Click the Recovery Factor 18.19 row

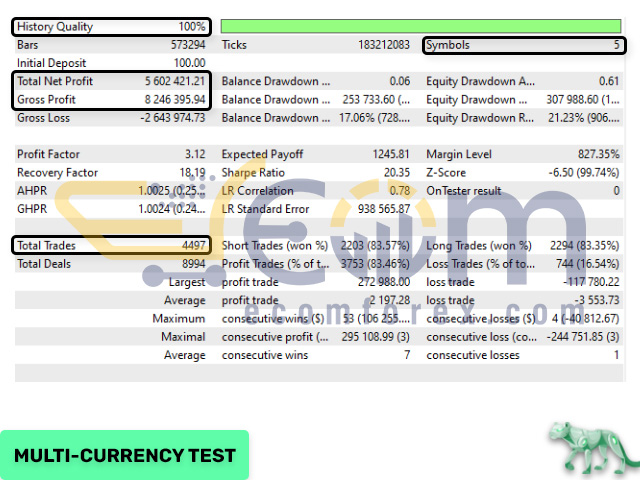111,173
